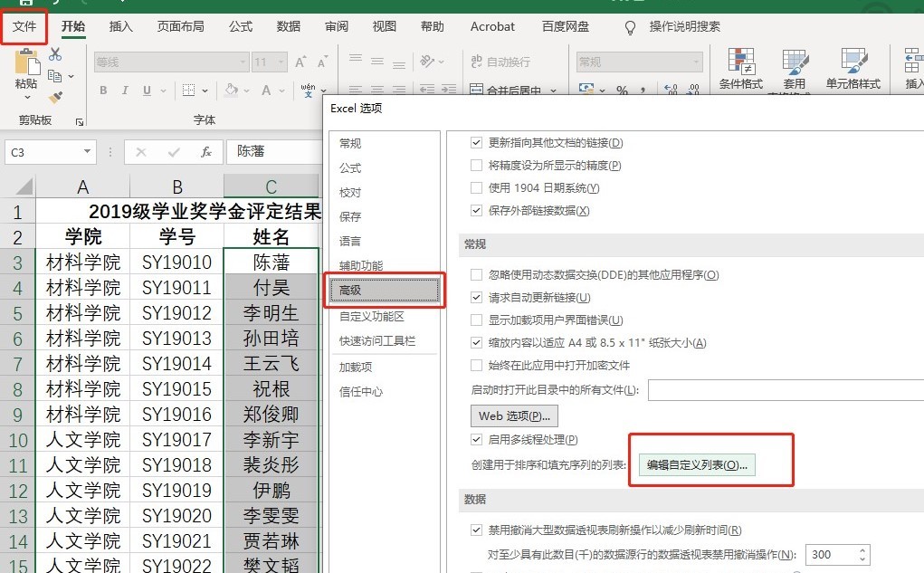The height and width of the screenshot is (573, 924).
Task: Click the Middle Align icon
Action: coord(377,62)
